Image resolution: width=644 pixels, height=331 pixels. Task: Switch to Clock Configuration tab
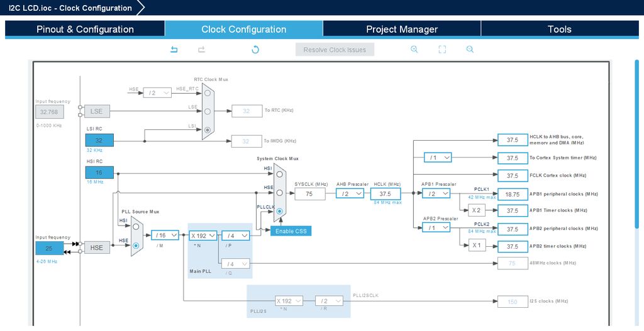click(x=244, y=29)
